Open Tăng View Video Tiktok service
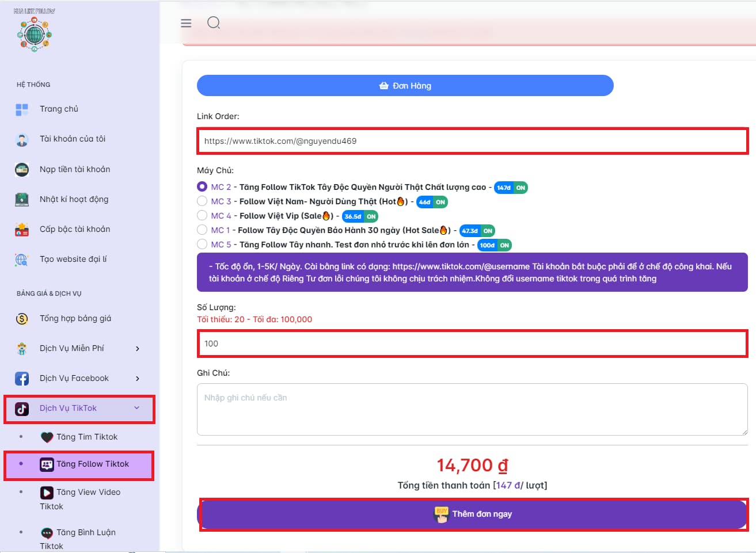 click(x=80, y=499)
